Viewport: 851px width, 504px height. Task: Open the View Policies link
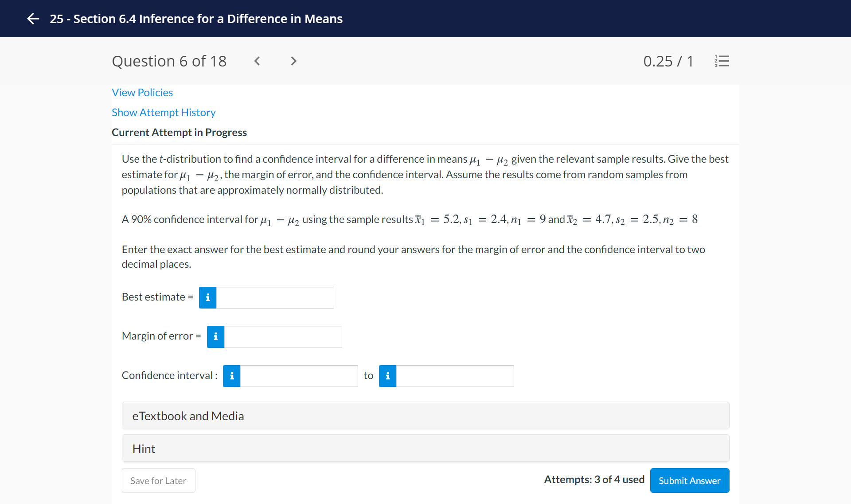(142, 92)
